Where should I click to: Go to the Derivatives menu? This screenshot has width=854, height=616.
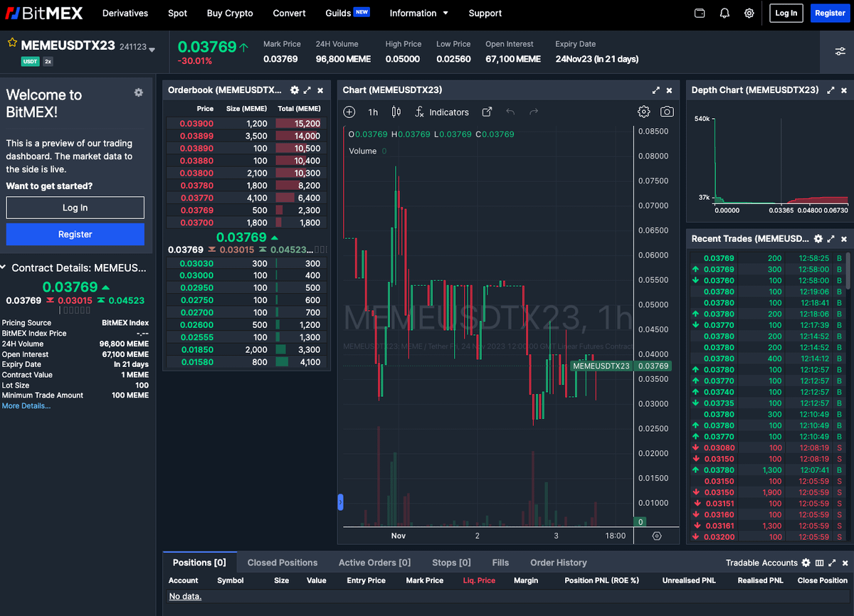pos(125,13)
